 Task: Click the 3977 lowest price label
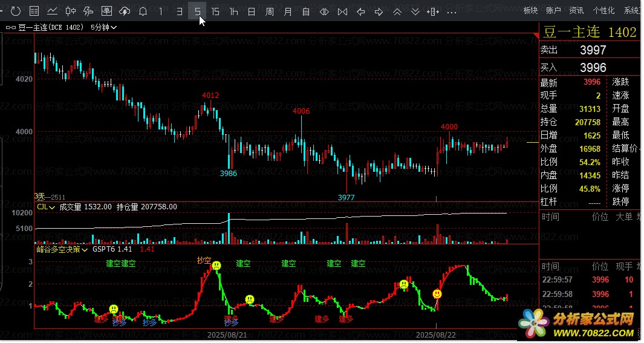(x=346, y=198)
